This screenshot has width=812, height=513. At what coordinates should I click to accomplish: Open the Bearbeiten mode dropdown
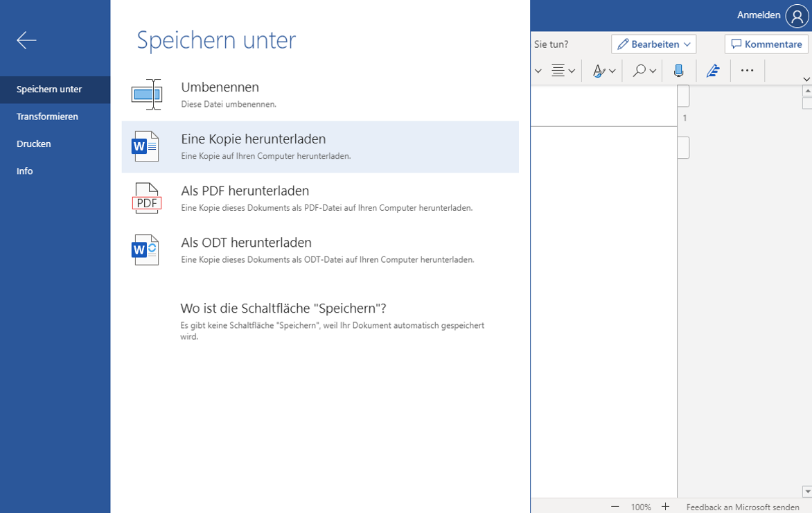pos(653,44)
